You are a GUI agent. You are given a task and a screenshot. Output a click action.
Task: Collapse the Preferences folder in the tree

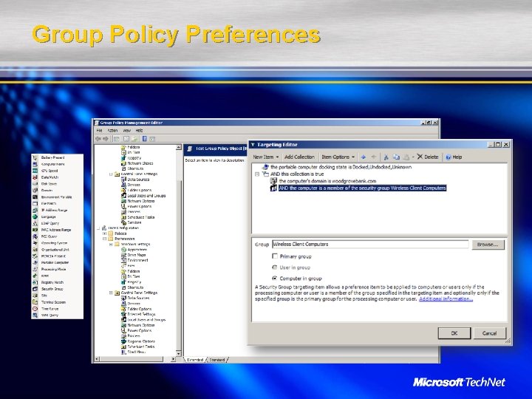104,239
